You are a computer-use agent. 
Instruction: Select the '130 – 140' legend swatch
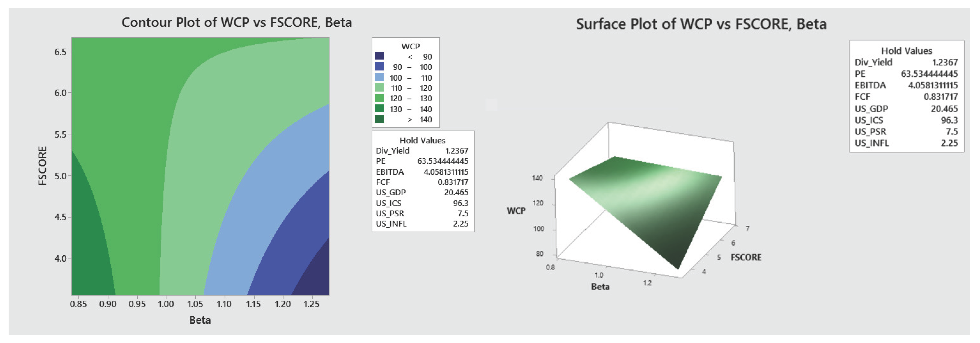(379, 109)
